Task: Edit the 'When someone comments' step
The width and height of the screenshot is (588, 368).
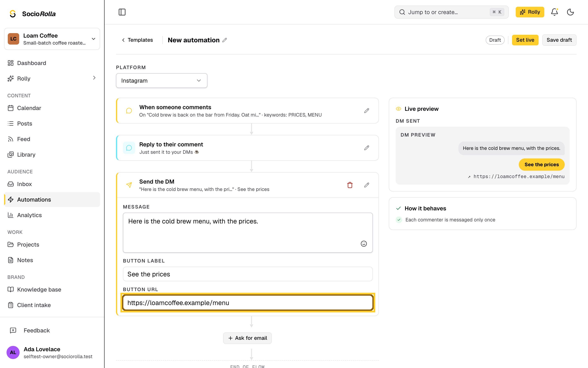Action: point(367,111)
